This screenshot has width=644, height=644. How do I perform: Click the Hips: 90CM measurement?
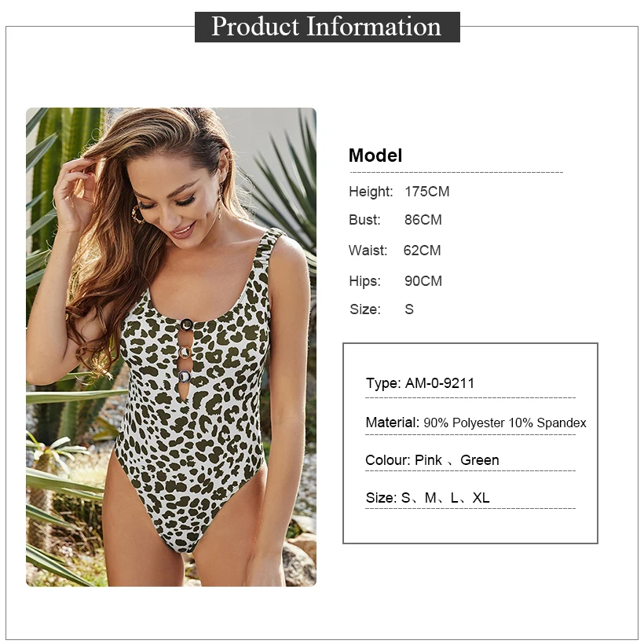pyautogui.click(x=395, y=281)
